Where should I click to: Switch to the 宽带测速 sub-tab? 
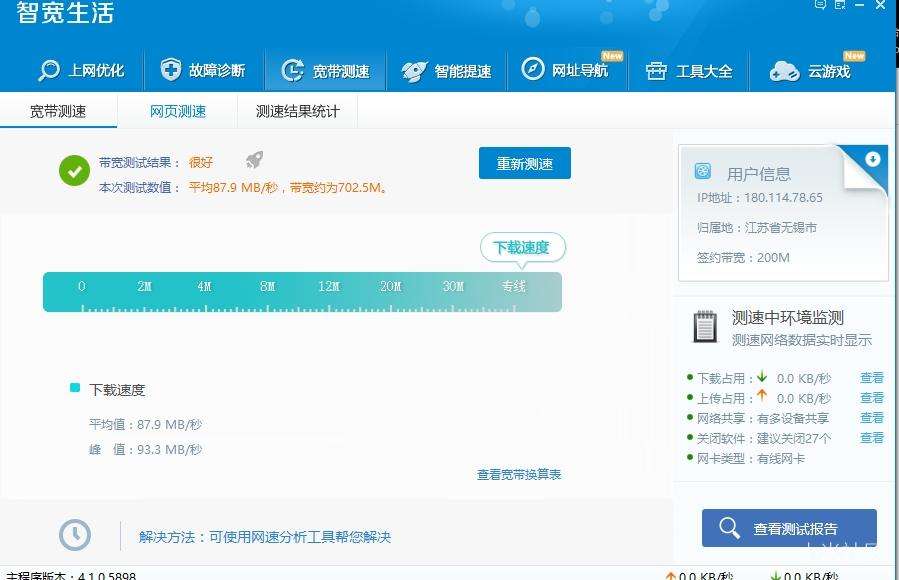coord(58,111)
